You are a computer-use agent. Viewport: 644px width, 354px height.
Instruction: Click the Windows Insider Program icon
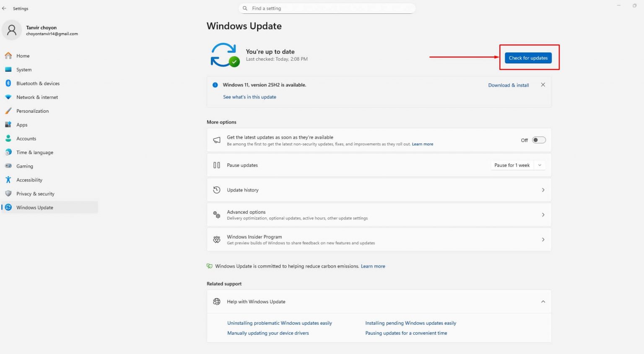coord(217,240)
